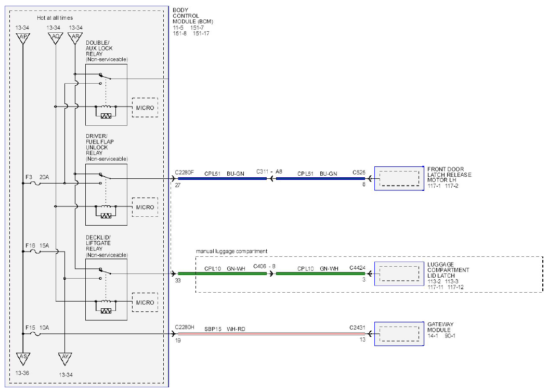Click the AS connector triangle at bottom

tap(23, 358)
